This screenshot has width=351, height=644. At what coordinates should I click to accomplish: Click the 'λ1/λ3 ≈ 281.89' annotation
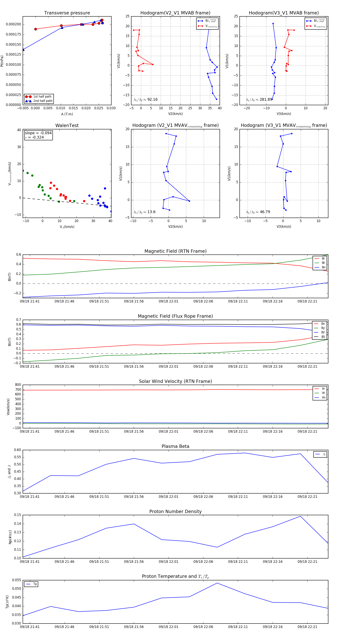(259, 100)
